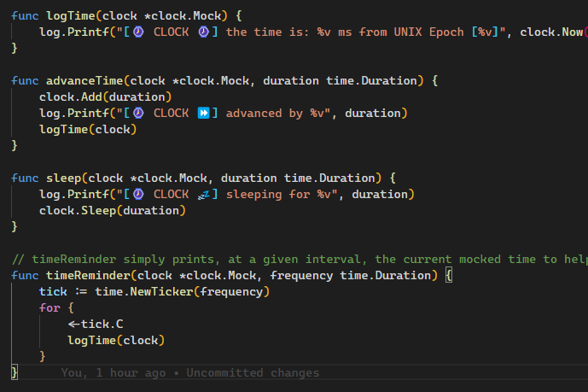Click the sleep function name in its declaration
This screenshot has height=392, width=588.
63,178
